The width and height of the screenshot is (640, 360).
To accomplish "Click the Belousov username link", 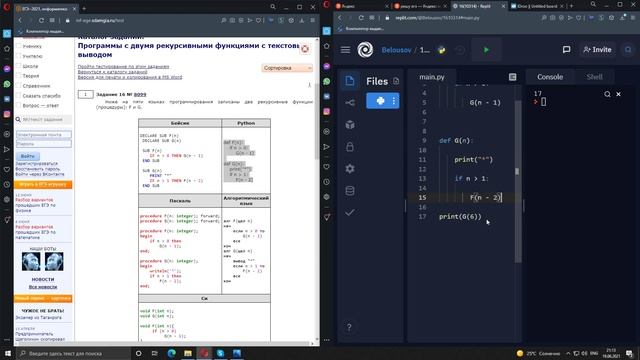I will point(396,50).
